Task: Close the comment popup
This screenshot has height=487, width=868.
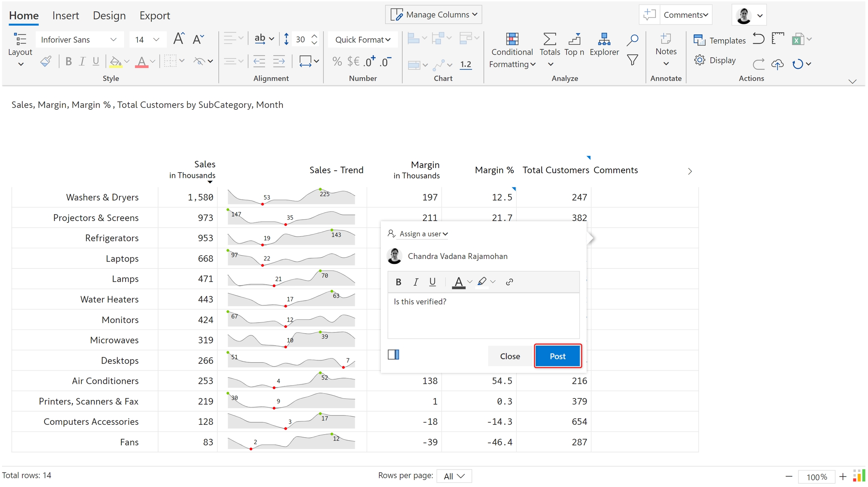Action: pos(510,356)
